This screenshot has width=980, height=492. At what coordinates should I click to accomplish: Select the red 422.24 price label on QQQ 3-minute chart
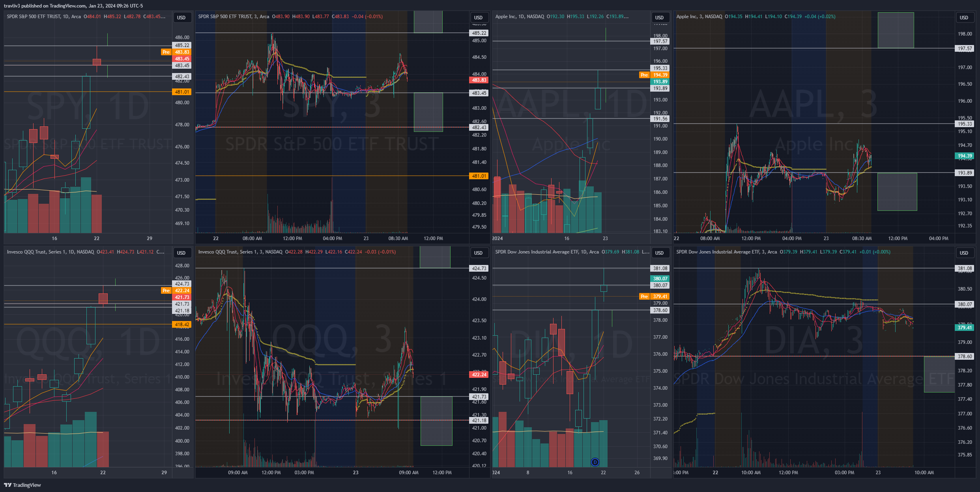click(479, 375)
